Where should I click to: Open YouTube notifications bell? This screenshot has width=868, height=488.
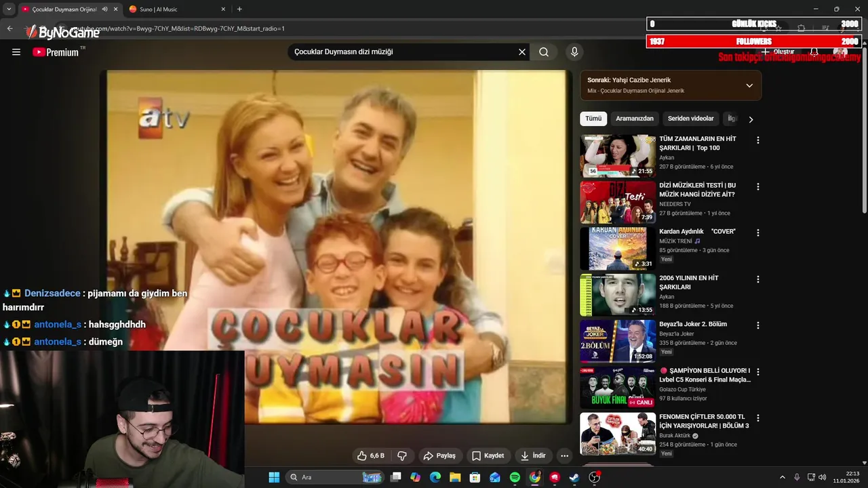(x=814, y=52)
